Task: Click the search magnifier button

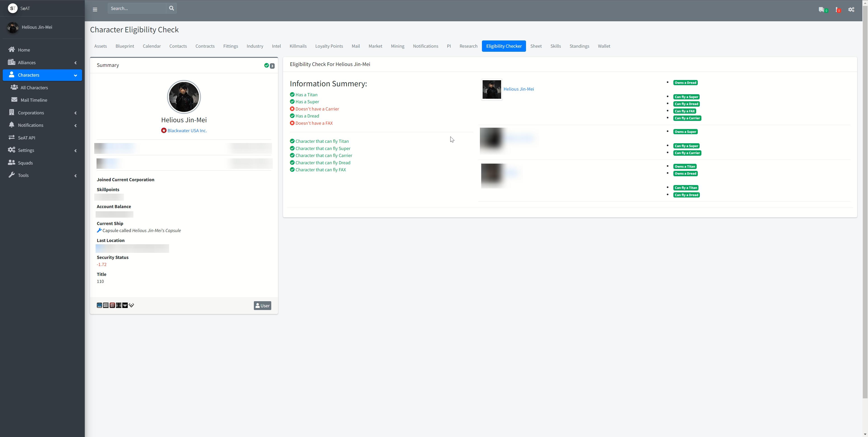Action: pos(171,8)
